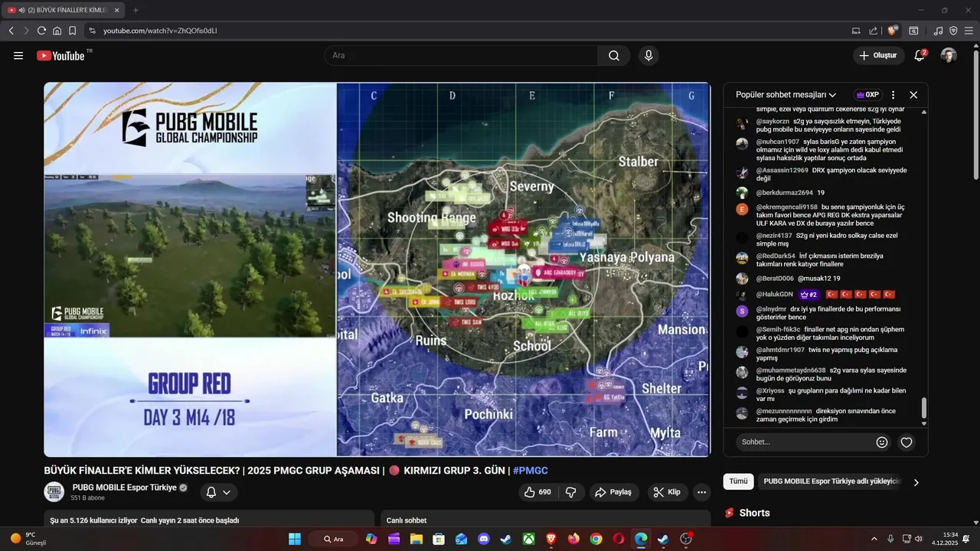980x551 pixels.
Task: Bookmark this page with the bookmark icon
Action: point(72,31)
